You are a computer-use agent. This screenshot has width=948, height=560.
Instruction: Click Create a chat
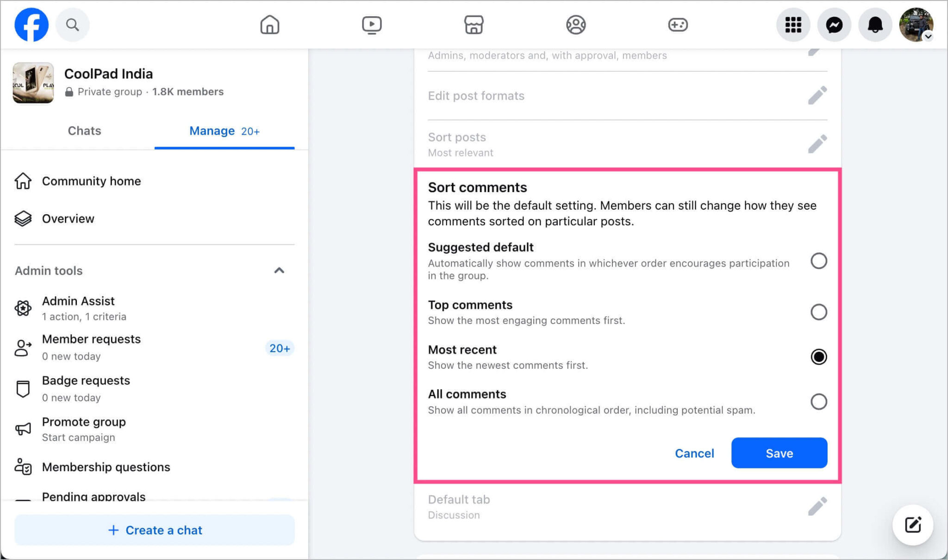point(155,530)
